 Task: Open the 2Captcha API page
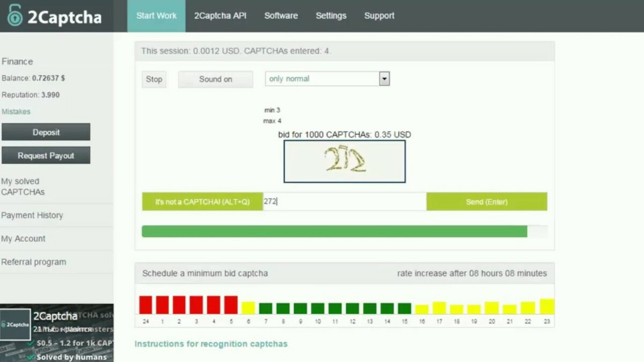pos(220,16)
